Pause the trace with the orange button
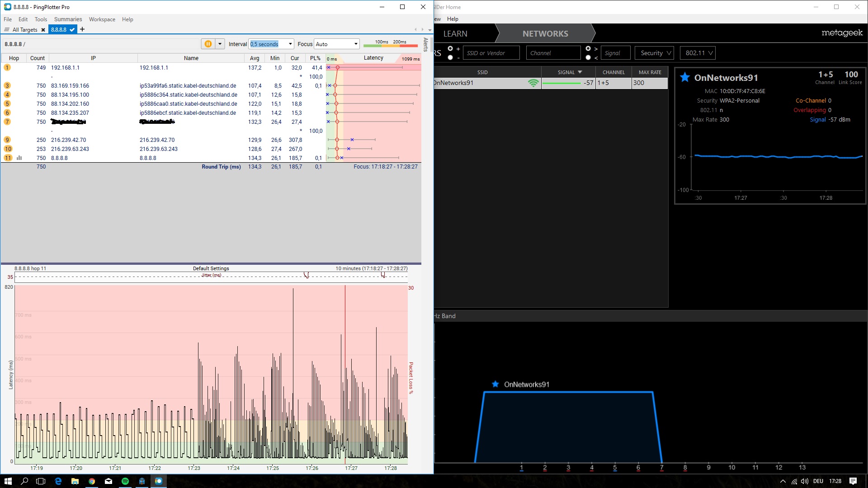 click(x=208, y=44)
